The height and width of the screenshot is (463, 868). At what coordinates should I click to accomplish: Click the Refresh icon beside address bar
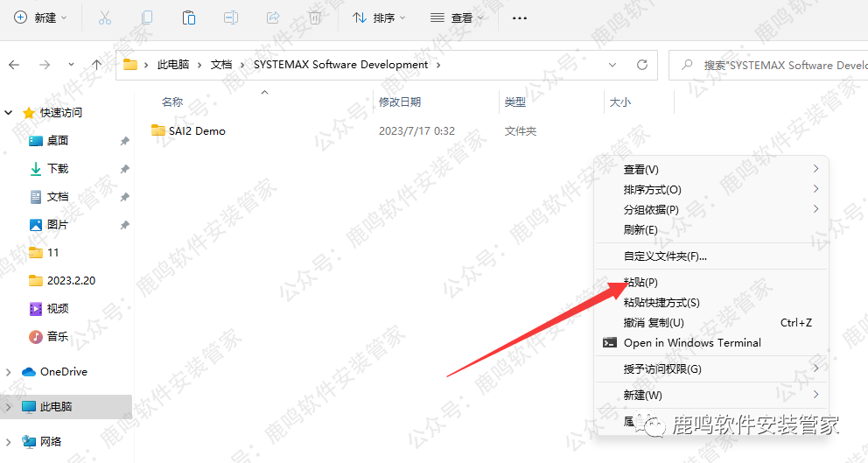[x=641, y=65]
